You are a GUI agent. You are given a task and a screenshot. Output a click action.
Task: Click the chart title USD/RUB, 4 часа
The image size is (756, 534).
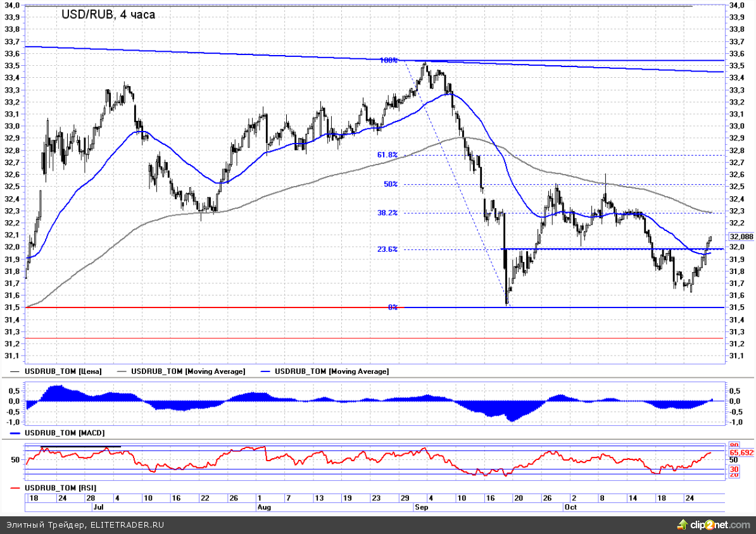coord(108,15)
